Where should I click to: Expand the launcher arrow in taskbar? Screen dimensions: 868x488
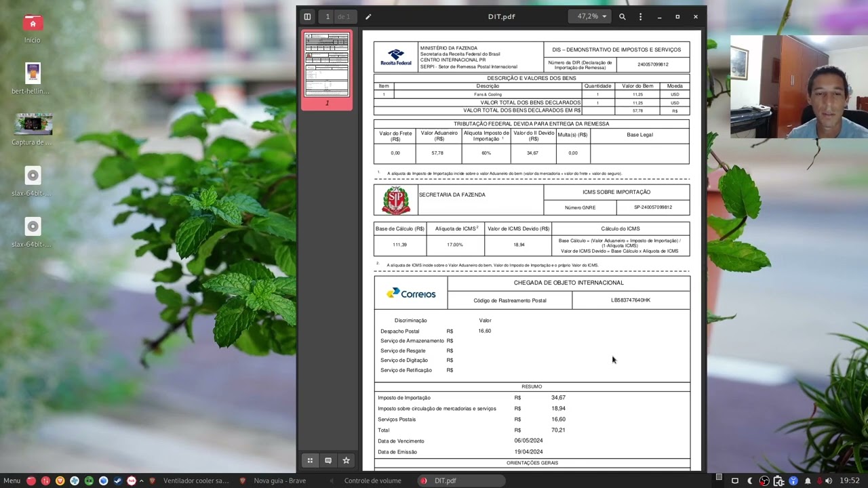click(141, 481)
